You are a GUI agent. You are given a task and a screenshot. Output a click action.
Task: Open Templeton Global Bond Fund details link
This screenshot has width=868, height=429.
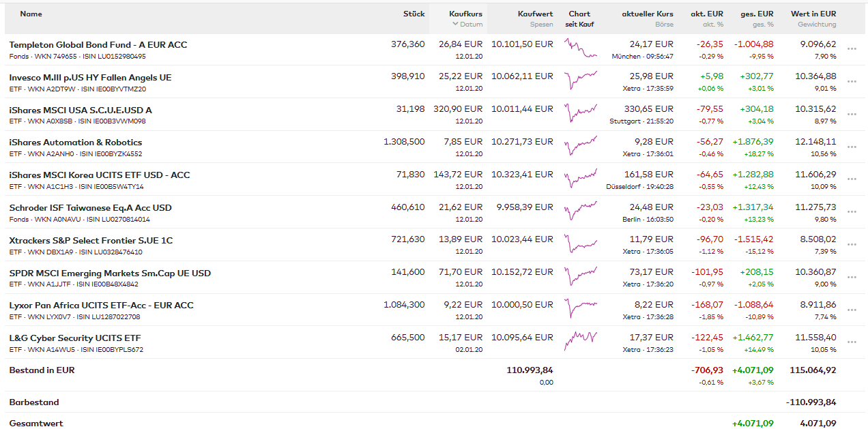pyautogui.click(x=98, y=44)
